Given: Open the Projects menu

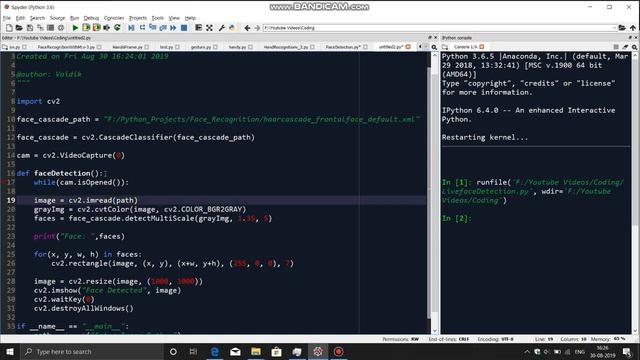Looking at the screenshot, I should 138,18.
